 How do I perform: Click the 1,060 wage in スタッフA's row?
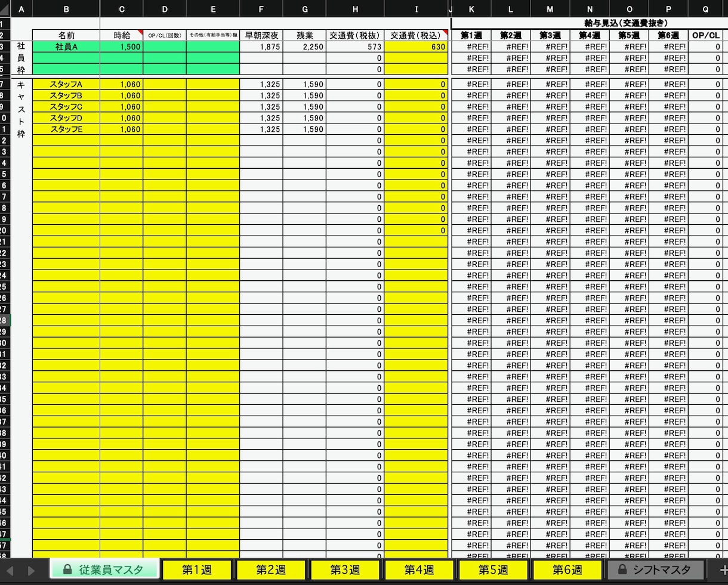(x=122, y=84)
